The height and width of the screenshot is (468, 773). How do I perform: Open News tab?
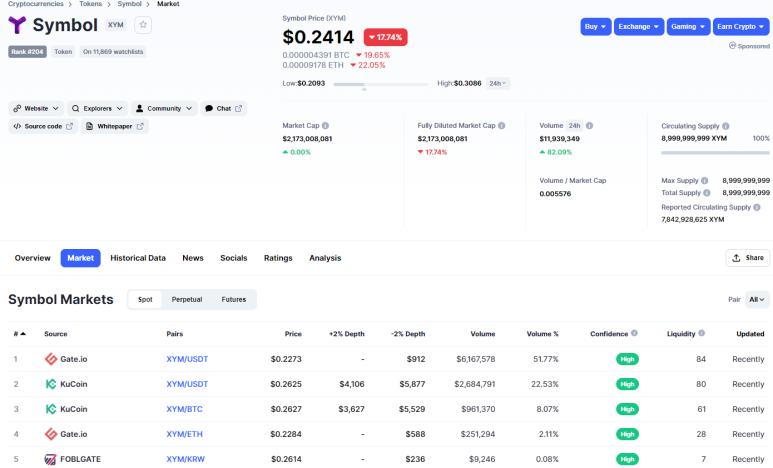point(193,258)
